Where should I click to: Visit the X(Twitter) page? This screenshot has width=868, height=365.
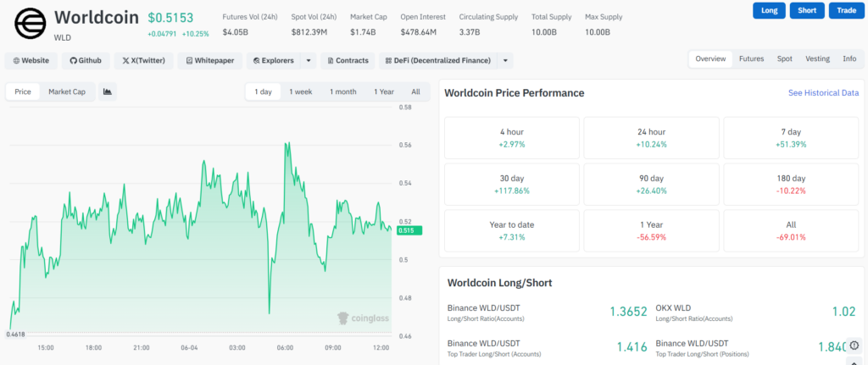point(144,61)
